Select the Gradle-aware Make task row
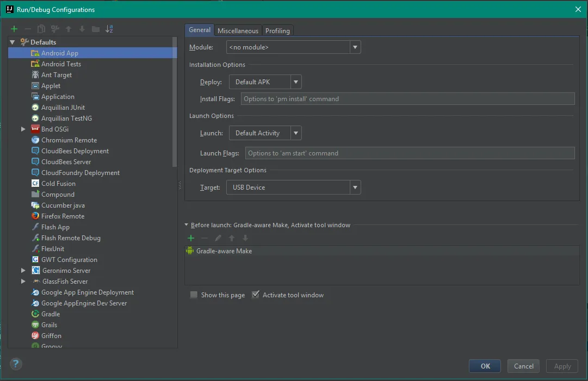The width and height of the screenshot is (588, 381). (x=382, y=251)
